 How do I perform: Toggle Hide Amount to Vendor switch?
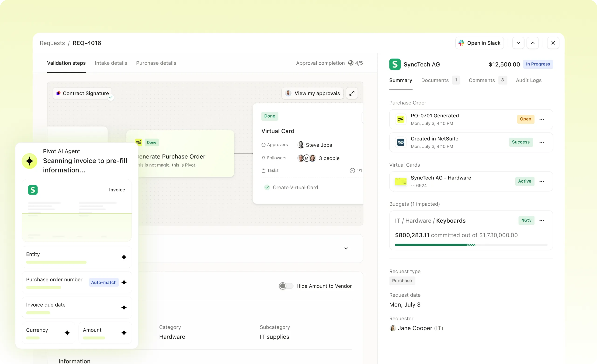[286, 286]
